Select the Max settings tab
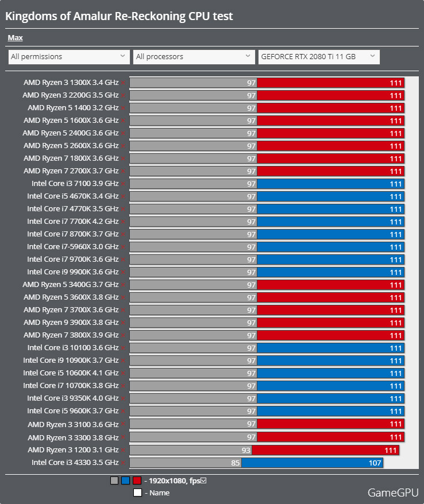424x504 pixels. (x=15, y=38)
